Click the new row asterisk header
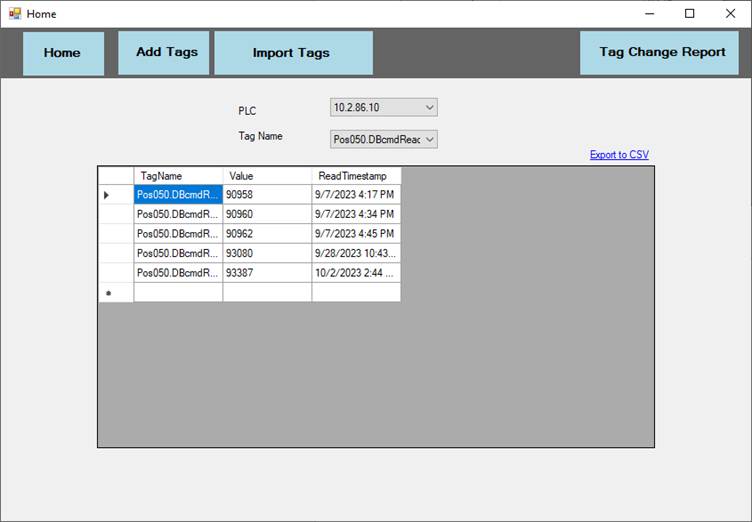 pyautogui.click(x=115, y=293)
